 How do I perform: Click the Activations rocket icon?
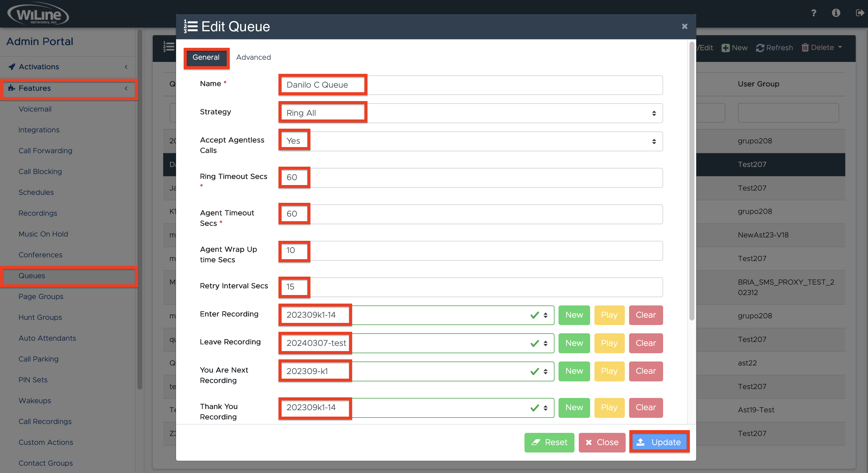(x=12, y=67)
